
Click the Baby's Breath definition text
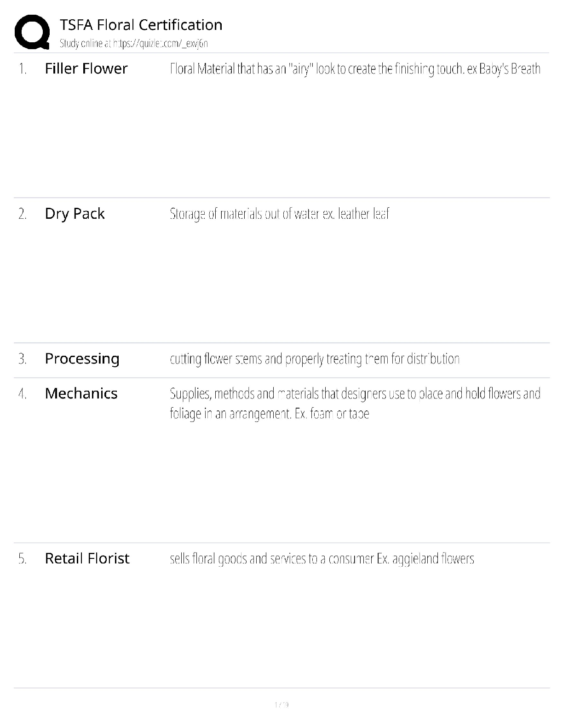point(355,69)
